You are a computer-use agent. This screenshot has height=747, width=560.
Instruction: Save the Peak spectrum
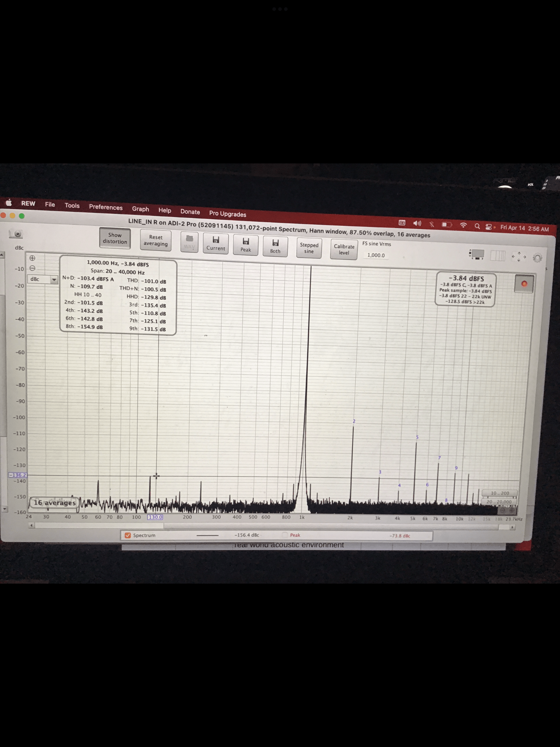click(x=246, y=245)
